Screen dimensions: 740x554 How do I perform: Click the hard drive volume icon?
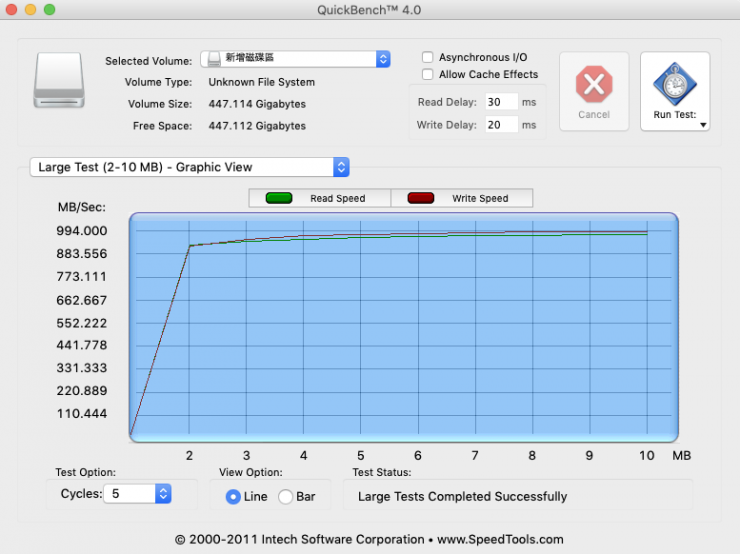coord(60,80)
